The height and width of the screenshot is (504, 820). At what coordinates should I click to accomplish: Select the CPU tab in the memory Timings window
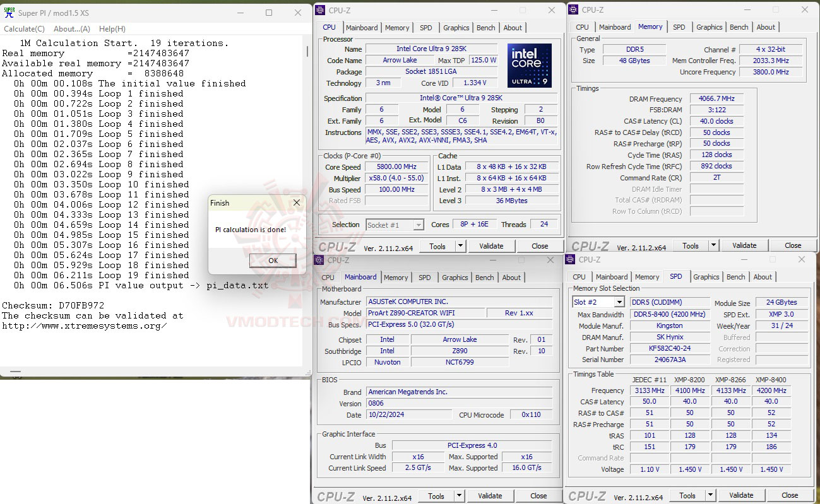(583, 27)
